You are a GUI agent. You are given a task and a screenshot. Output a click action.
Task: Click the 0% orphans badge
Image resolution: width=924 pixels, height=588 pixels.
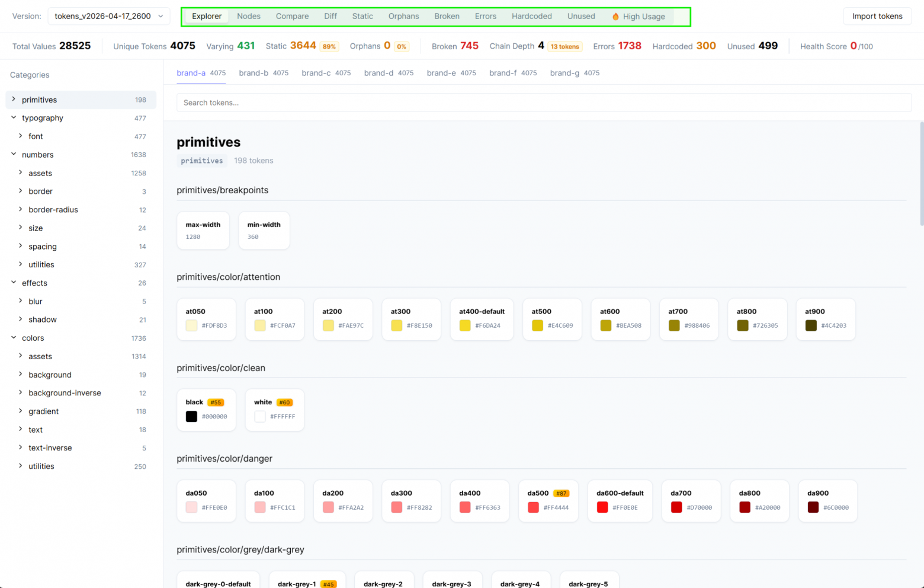click(402, 47)
